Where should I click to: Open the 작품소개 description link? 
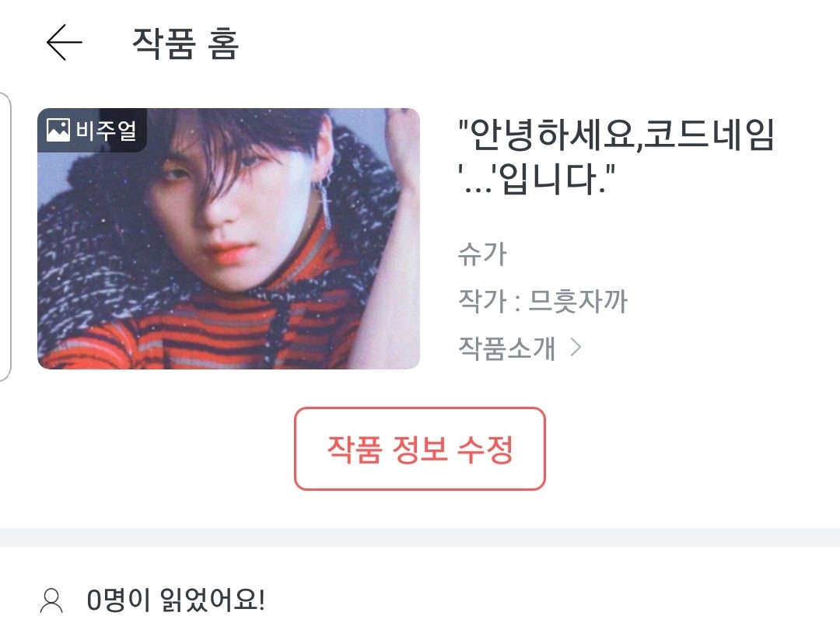[507, 348]
